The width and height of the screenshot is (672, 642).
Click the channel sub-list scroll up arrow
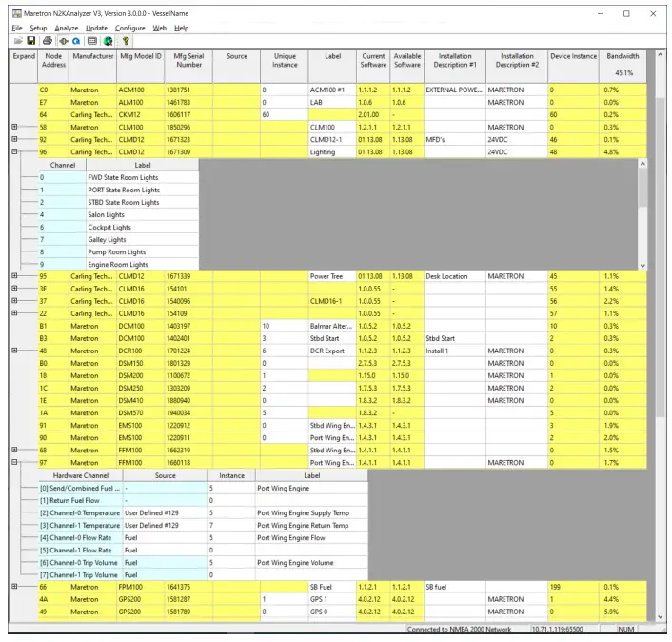[642, 164]
